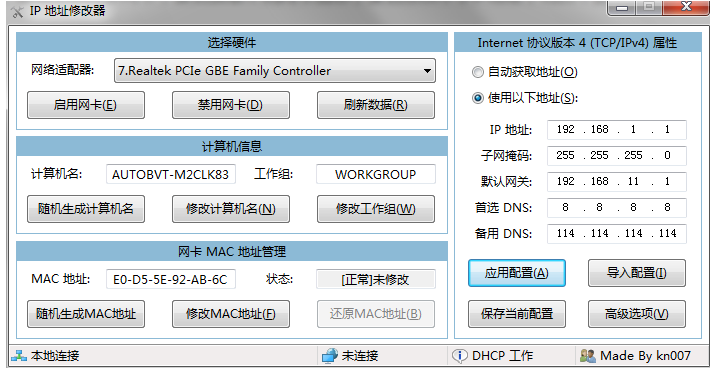
Task: Click the Made By kn007 author icon
Action: pyautogui.click(x=588, y=356)
